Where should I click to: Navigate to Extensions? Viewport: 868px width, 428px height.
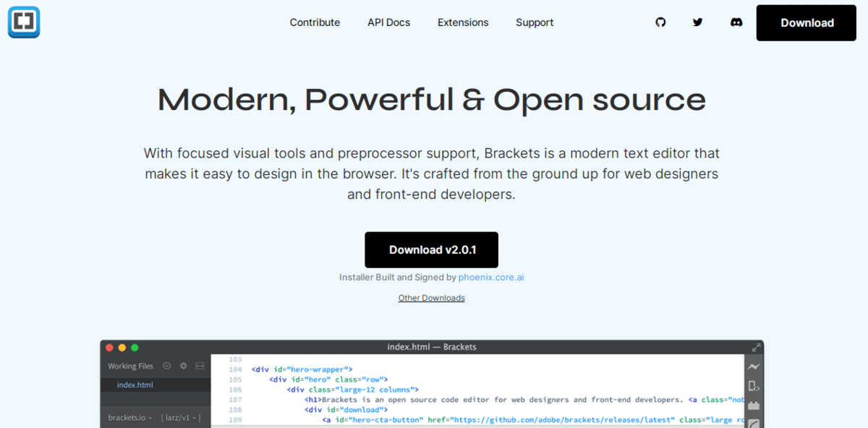click(x=463, y=22)
